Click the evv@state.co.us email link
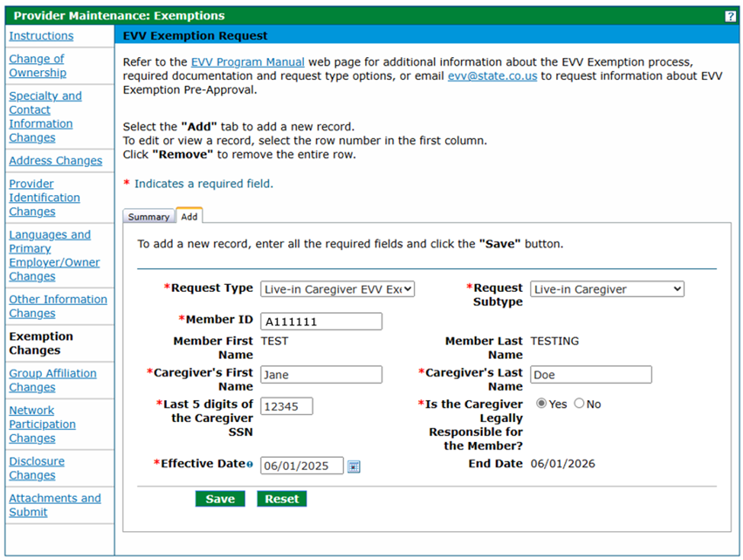The width and height of the screenshot is (743, 560). pyautogui.click(x=492, y=76)
